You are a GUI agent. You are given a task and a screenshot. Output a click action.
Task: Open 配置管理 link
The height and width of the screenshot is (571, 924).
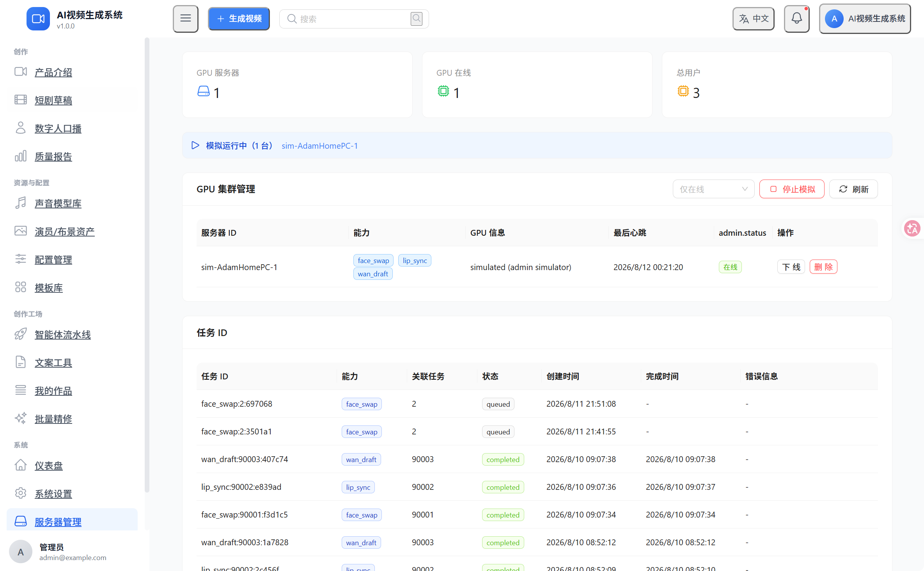[53, 260]
